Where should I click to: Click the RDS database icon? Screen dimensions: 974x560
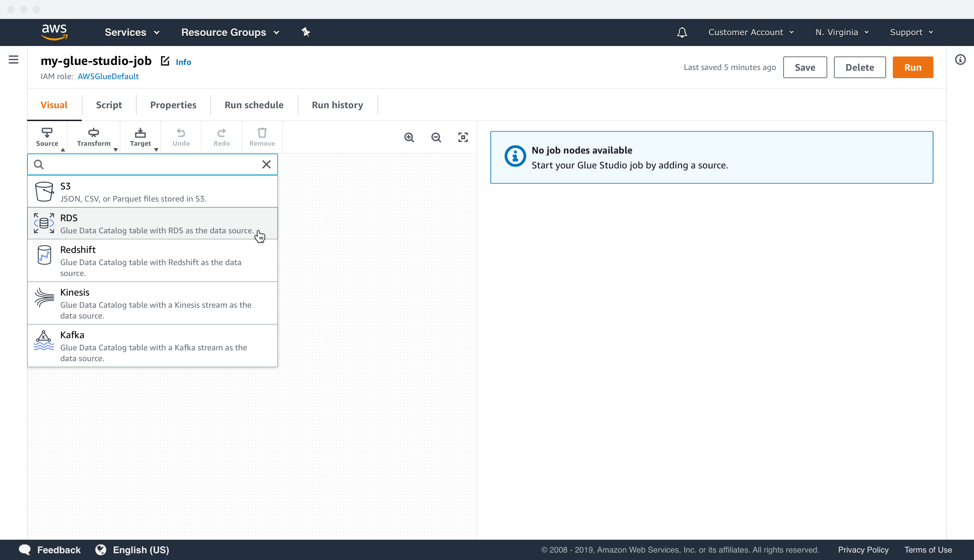44,224
